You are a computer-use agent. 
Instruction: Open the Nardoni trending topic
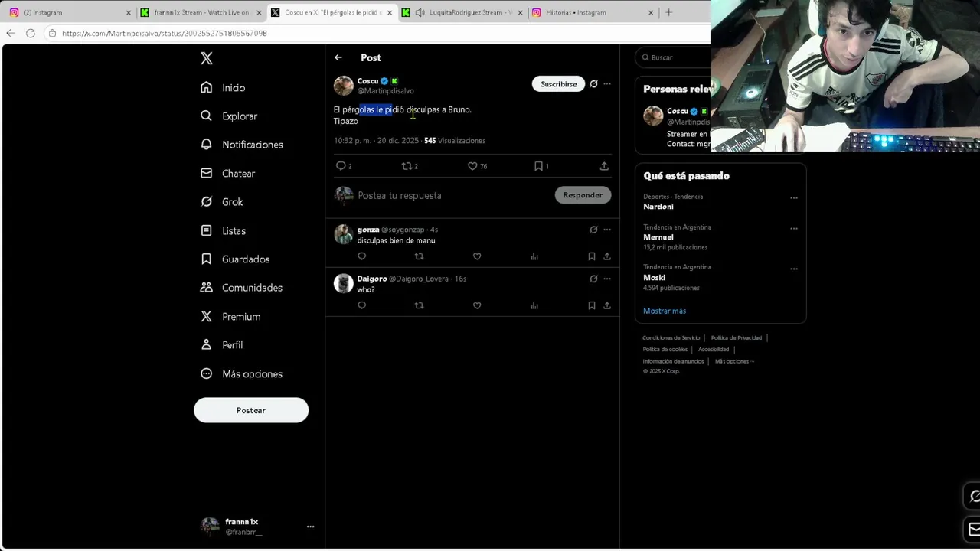(658, 207)
